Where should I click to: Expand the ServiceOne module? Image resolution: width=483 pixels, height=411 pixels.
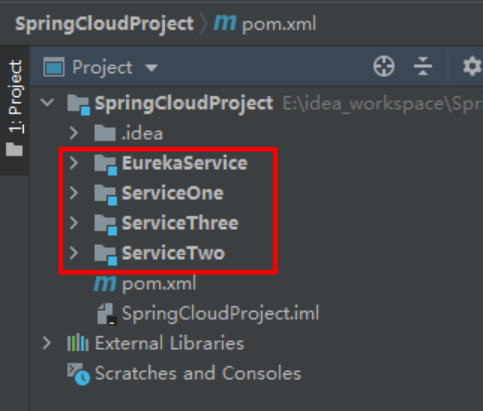pos(74,193)
